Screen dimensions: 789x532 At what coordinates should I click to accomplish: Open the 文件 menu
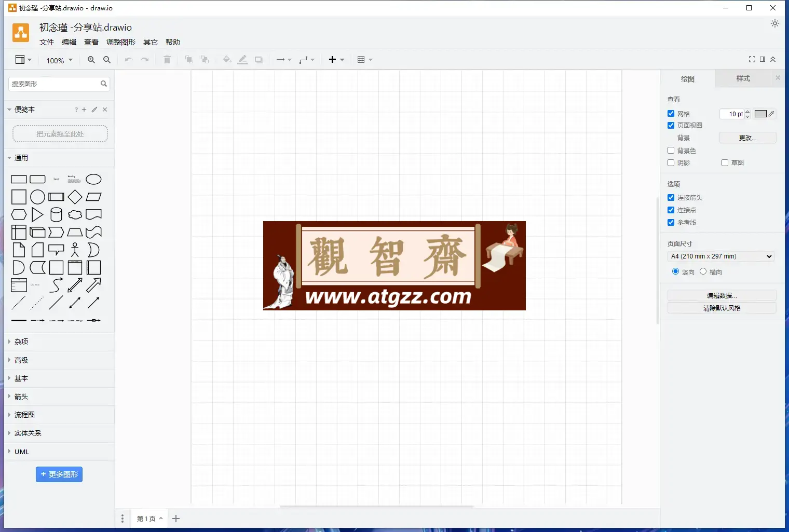pos(47,42)
